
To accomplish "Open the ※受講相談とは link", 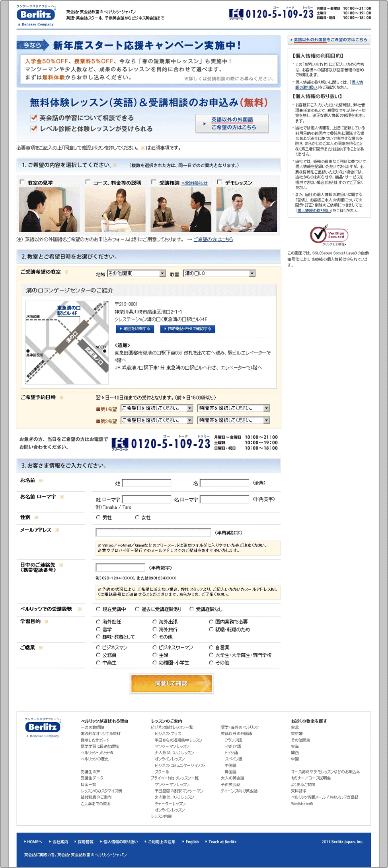I will click(195, 183).
